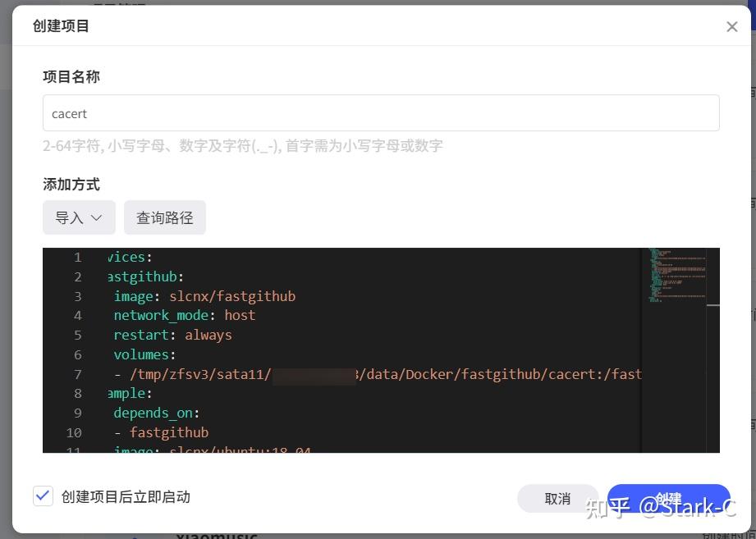This screenshot has height=539, width=756.
Task: Close the 创建项目 dialog with X
Action: tap(731, 27)
